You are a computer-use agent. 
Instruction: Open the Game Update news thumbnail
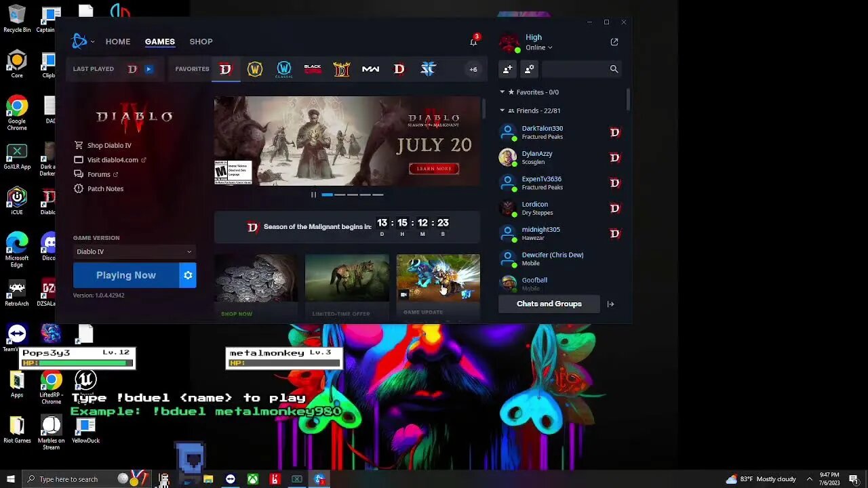click(x=438, y=279)
